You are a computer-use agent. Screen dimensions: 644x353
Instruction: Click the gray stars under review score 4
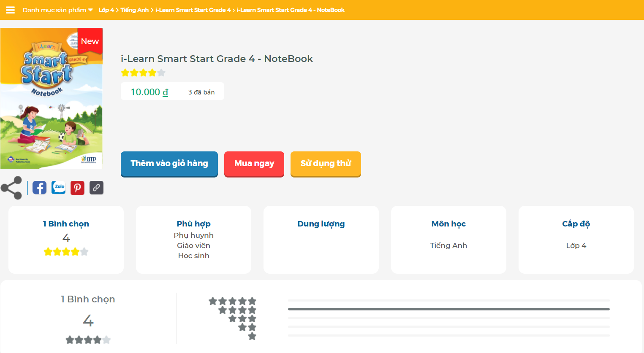click(88, 340)
